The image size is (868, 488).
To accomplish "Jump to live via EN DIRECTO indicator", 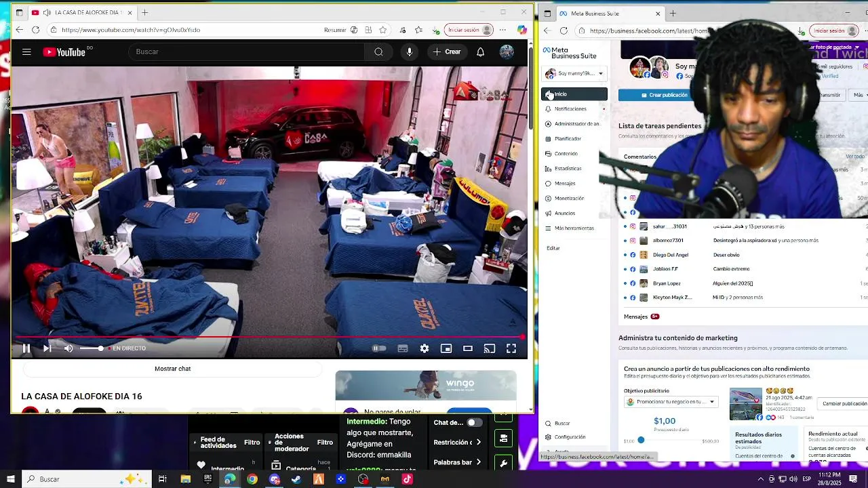I will point(127,348).
